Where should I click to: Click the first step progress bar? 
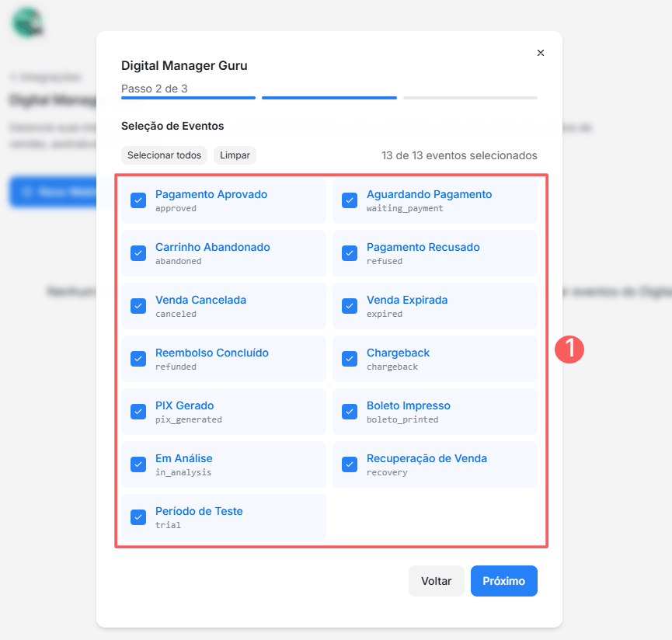click(188, 98)
